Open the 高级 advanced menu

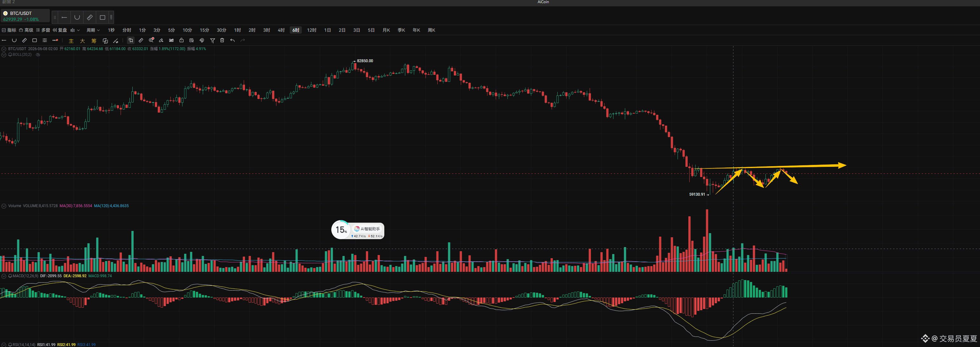point(26,30)
